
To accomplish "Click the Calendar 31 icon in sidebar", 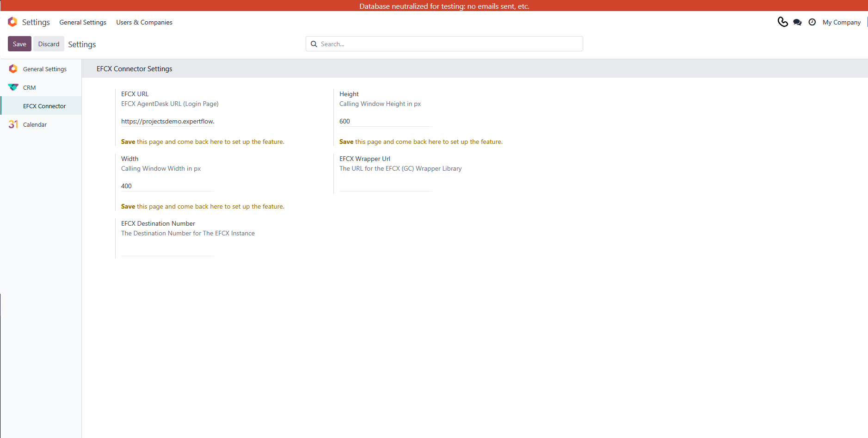I will 13,124.
